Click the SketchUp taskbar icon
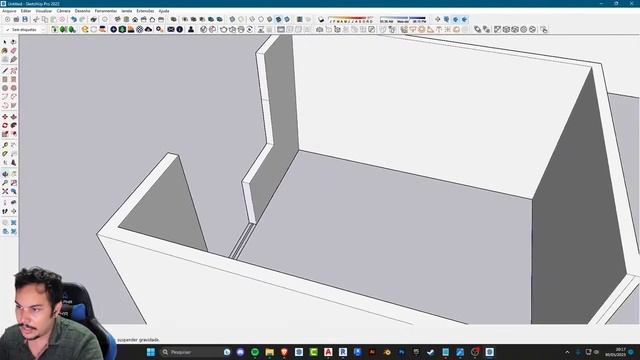Viewport: 640px width, 360px height. point(489,352)
